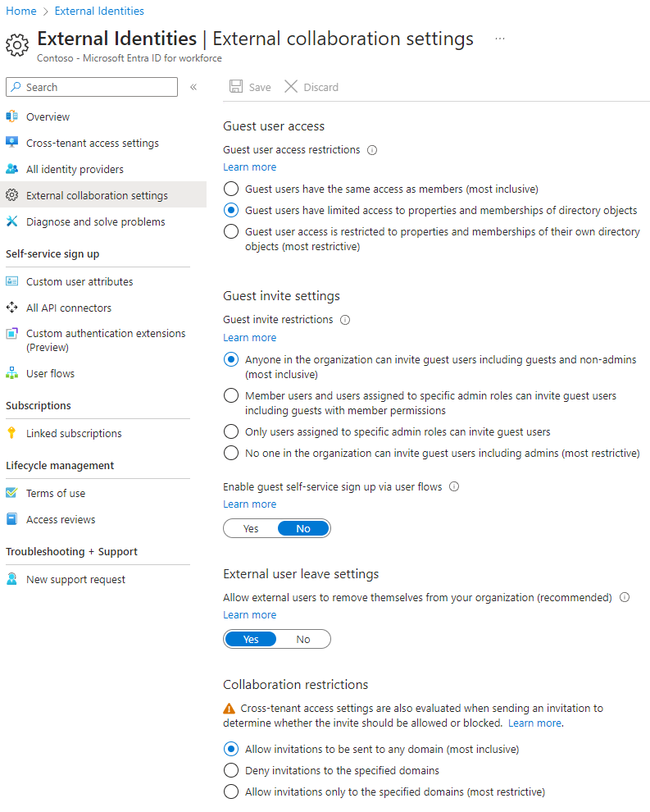Enable guest self-service sign up via user flows

pyautogui.click(x=250, y=527)
